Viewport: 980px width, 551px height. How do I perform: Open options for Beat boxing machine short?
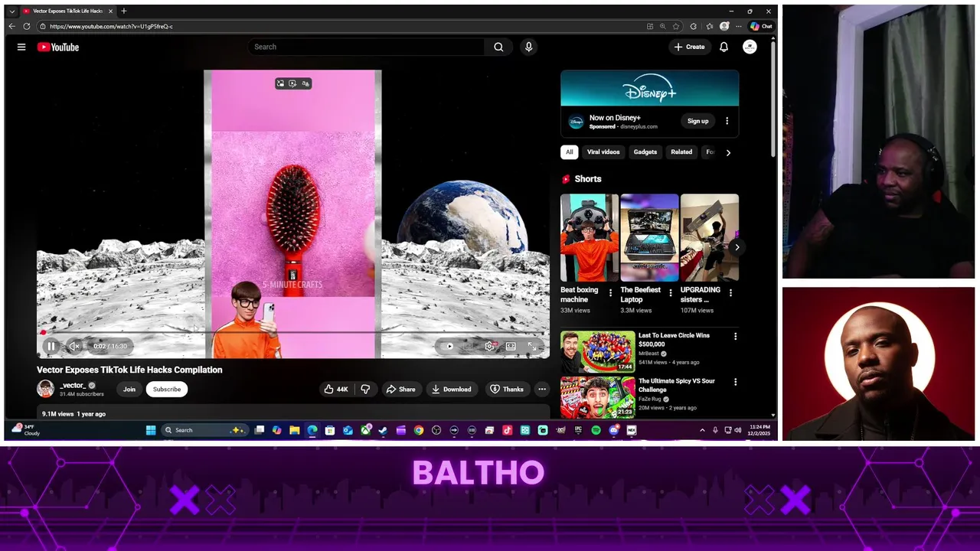coord(610,293)
